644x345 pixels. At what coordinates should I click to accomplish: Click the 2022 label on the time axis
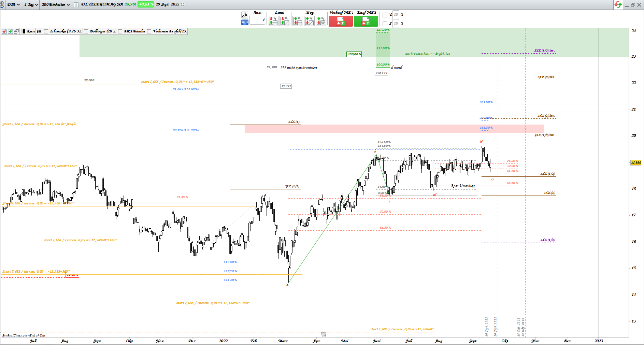pos(223,341)
